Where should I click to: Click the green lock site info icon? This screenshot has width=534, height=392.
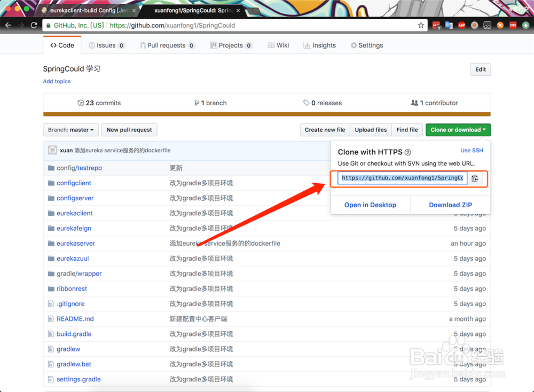tap(49, 25)
